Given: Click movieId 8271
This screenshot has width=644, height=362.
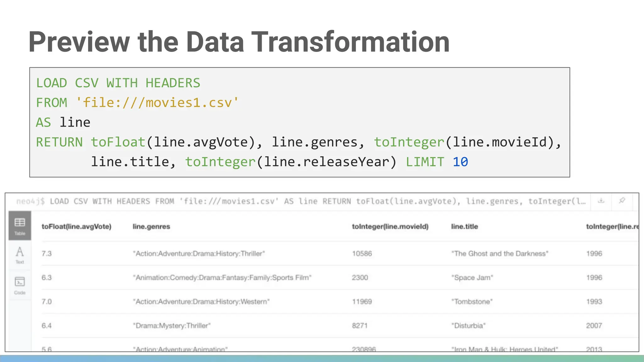Looking at the screenshot, I should tap(360, 326).
